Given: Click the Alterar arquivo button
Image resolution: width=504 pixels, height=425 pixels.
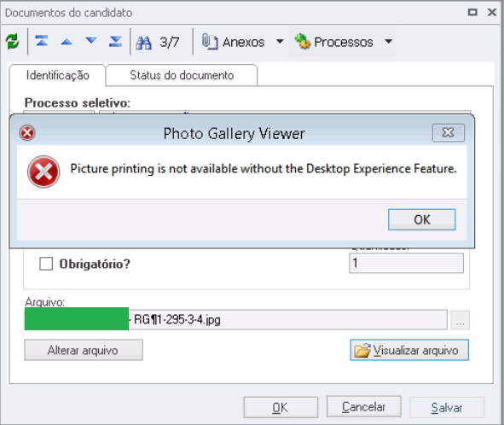Looking at the screenshot, I should (x=84, y=350).
